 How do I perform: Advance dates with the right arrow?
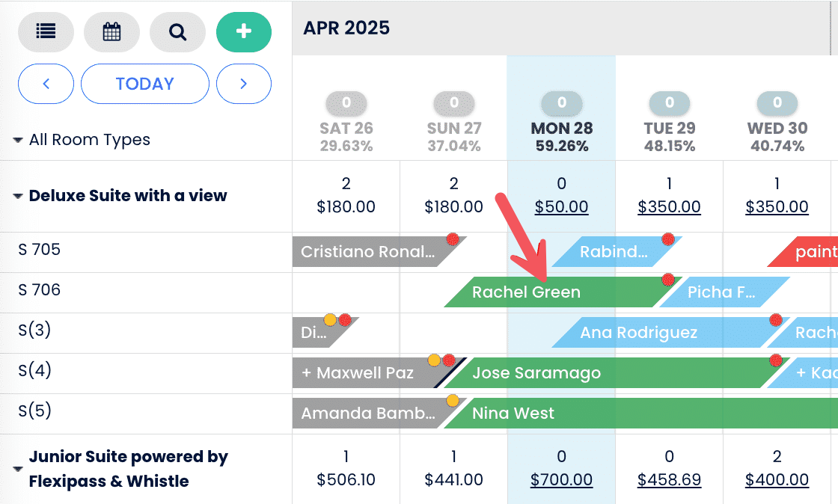[x=243, y=84]
